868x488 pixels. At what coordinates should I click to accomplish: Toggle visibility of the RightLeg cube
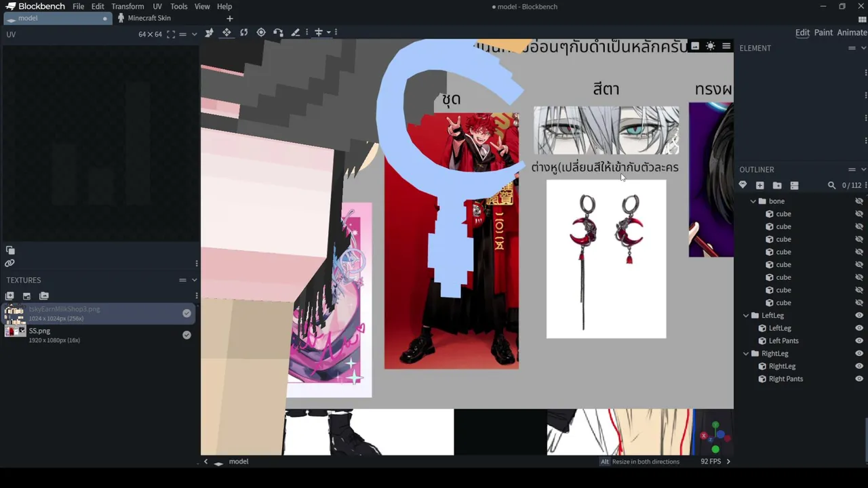[x=859, y=366]
